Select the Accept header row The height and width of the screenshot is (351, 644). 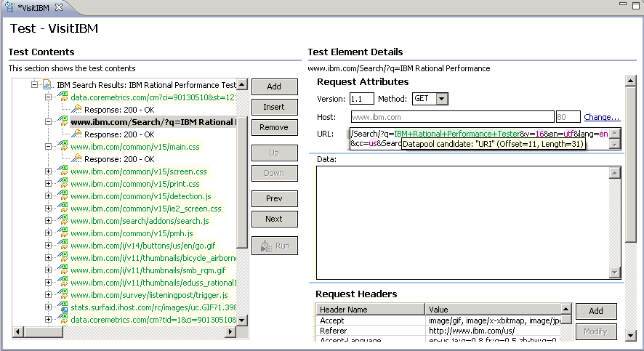coord(439,320)
